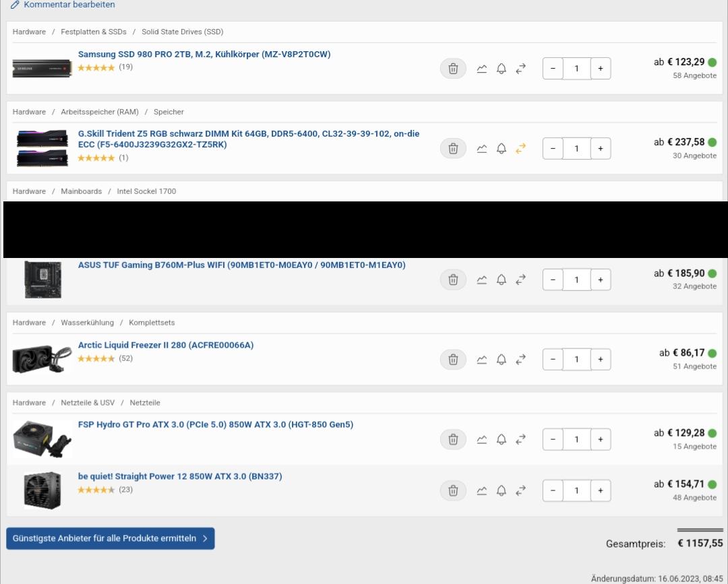The image size is (728, 584).
Task: Open Netzteile & USV breadcrumb category
Action: (88, 403)
